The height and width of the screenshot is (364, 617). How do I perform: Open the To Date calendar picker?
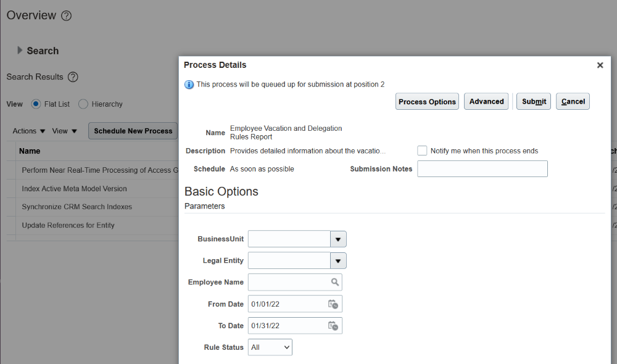pos(333,326)
